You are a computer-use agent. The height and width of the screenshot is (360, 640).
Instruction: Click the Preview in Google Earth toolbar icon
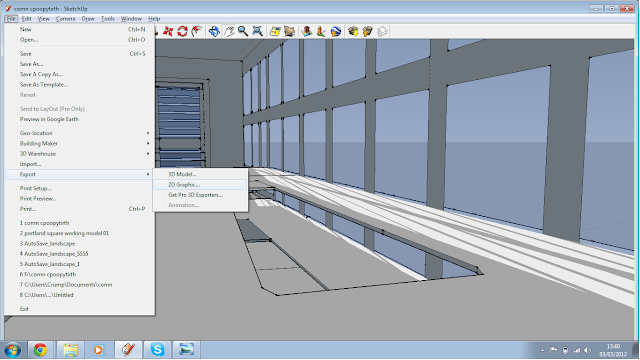336,31
